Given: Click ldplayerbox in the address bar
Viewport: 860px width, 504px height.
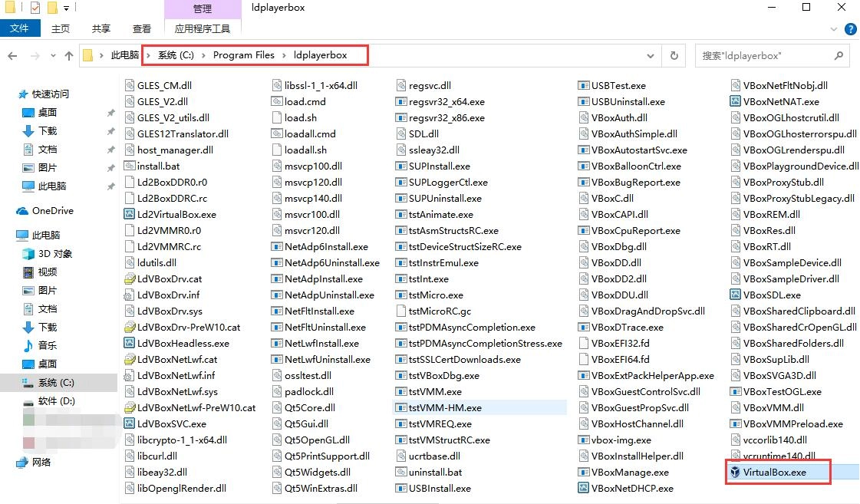Looking at the screenshot, I should tap(321, 55).
